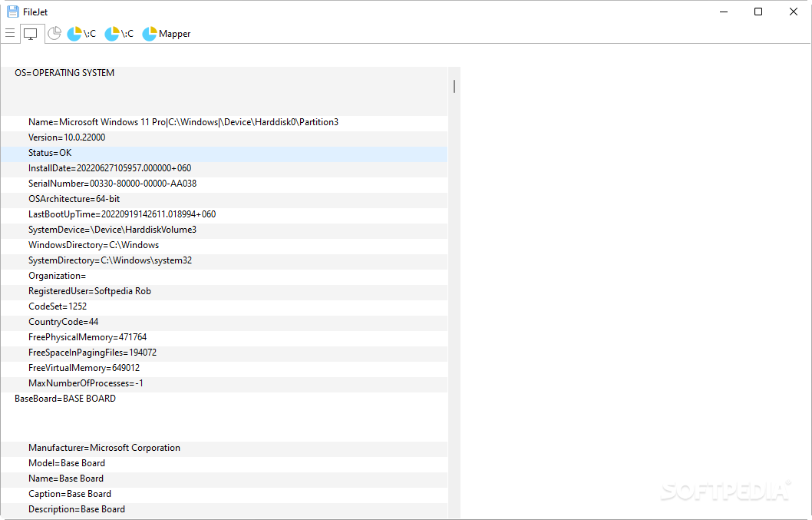Select the SystemDirectory=C:\Windows\system32 row

coord(224,261)
